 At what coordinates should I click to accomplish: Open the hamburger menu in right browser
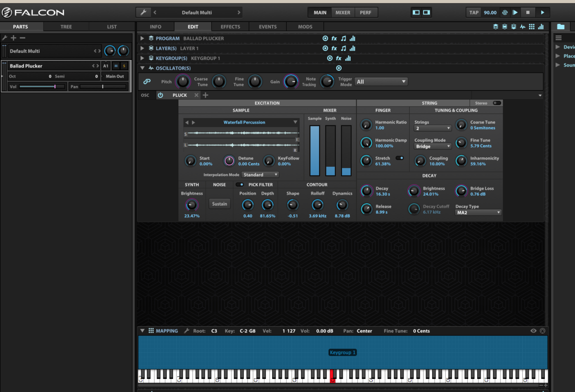point(558,38)
